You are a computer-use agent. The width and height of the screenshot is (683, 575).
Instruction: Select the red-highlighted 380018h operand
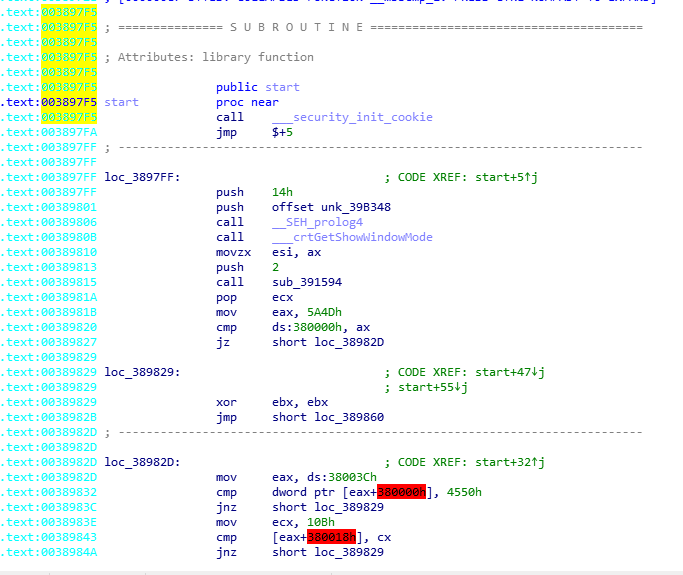[x=331, y=537]
